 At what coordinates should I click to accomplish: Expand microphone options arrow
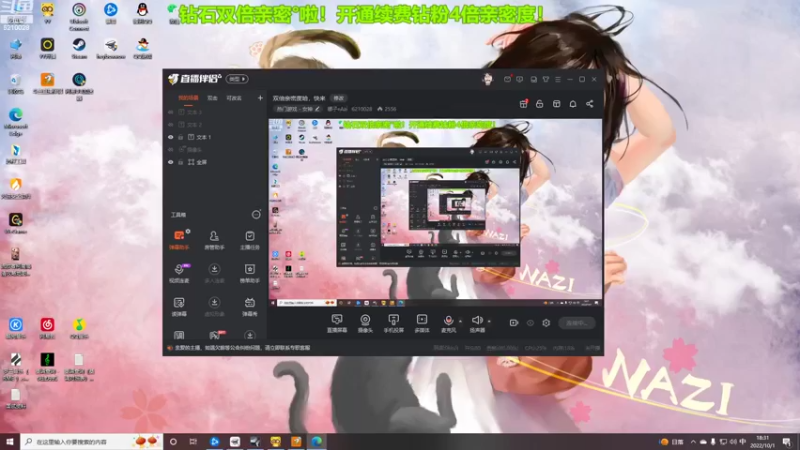460,321
